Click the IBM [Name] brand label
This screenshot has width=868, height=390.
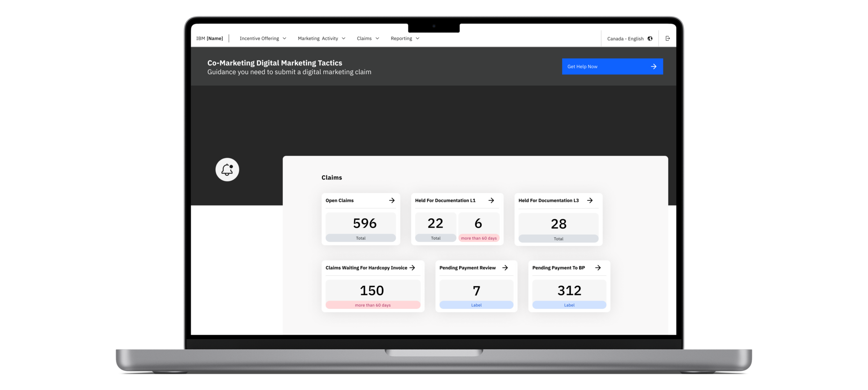click(x=210, y=38)
